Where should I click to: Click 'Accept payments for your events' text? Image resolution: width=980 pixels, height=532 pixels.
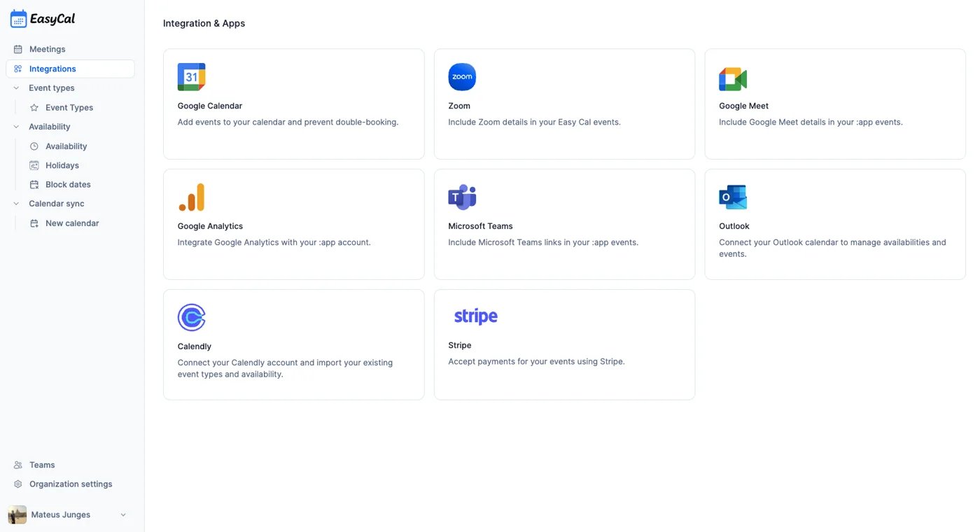click(x=536, y=362)
